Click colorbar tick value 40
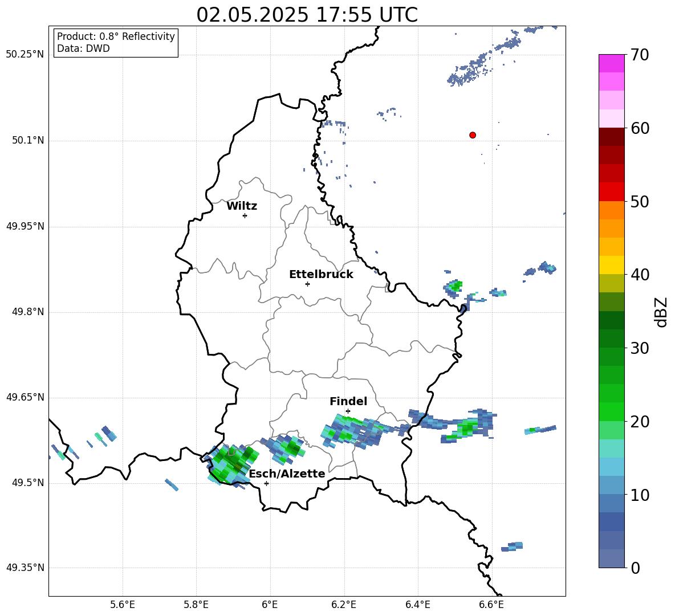Viewport: 675px width, 616px height. click(640, 275)
